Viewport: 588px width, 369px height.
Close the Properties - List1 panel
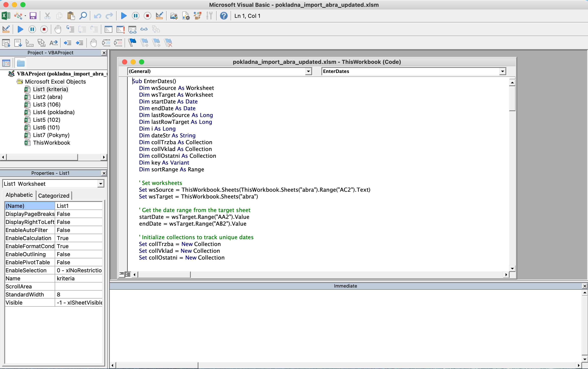(x=104, y=173)
